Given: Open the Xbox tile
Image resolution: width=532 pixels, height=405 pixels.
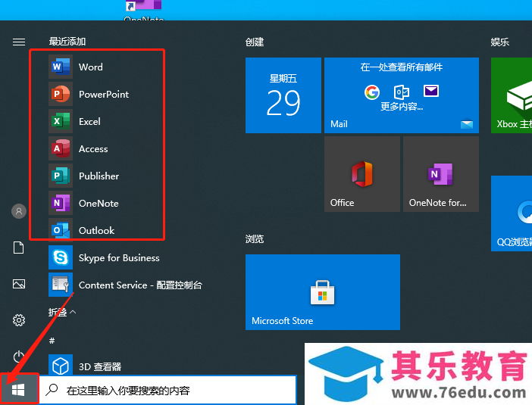Looking at the screenshot, I should pyautogui.click(x=512, y=95).
